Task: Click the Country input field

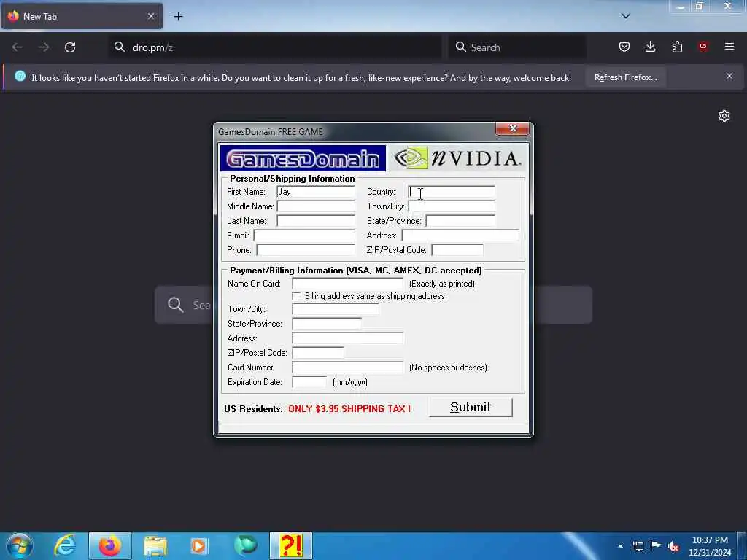Action: coord(451,192)
